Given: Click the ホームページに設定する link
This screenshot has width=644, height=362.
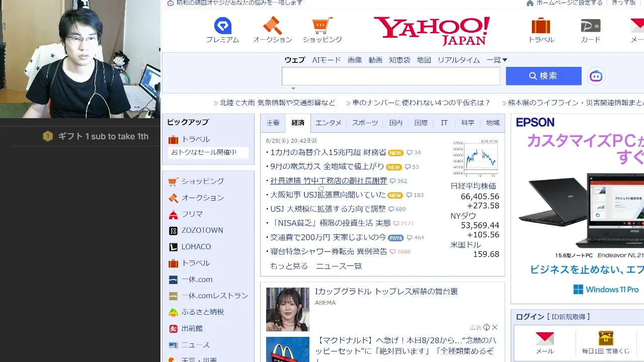Looking at the screenshot, I should click(569, 3).
